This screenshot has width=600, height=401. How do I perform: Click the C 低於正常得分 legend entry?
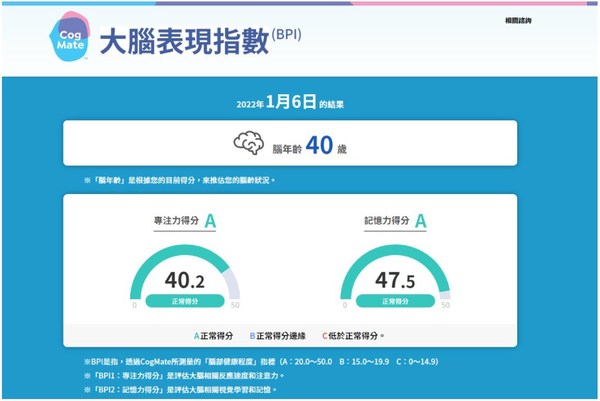click(353, 336)
